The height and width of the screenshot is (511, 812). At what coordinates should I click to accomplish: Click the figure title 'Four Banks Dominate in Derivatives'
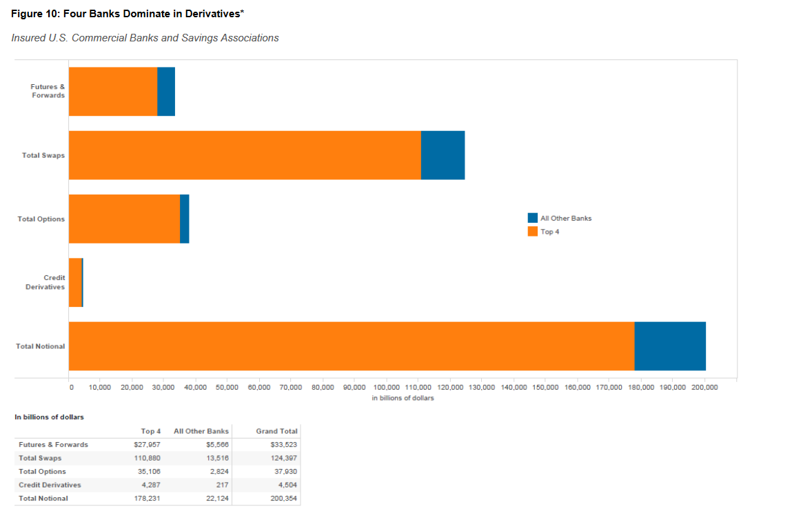(152, 14)
